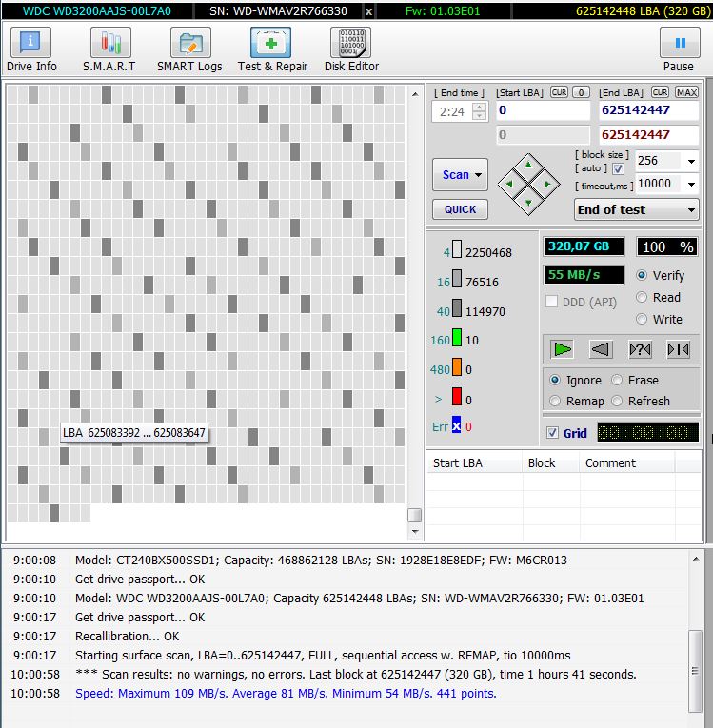Image resolution: width=713 pixels, height=728 pixels.
Task: Click the 100 % progress indicator
Action: (x=667, y=246)
